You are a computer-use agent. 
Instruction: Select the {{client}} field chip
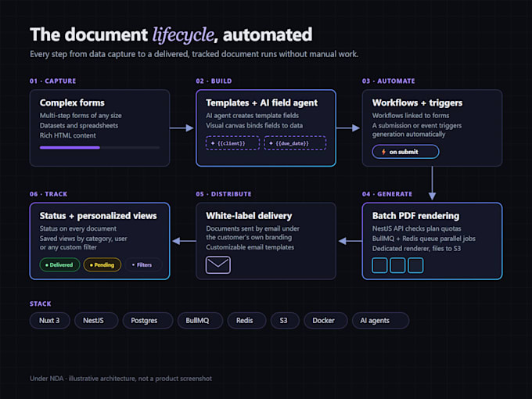tap(232, 143)
